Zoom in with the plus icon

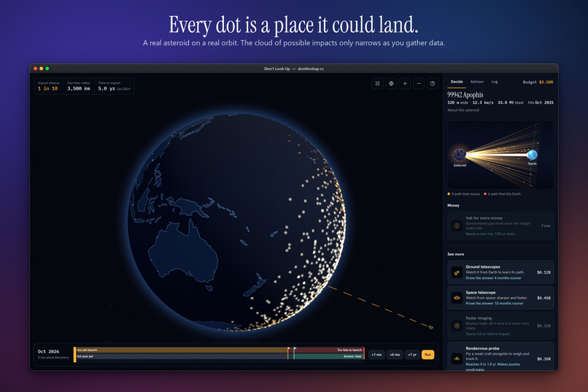tap(405, 84)
